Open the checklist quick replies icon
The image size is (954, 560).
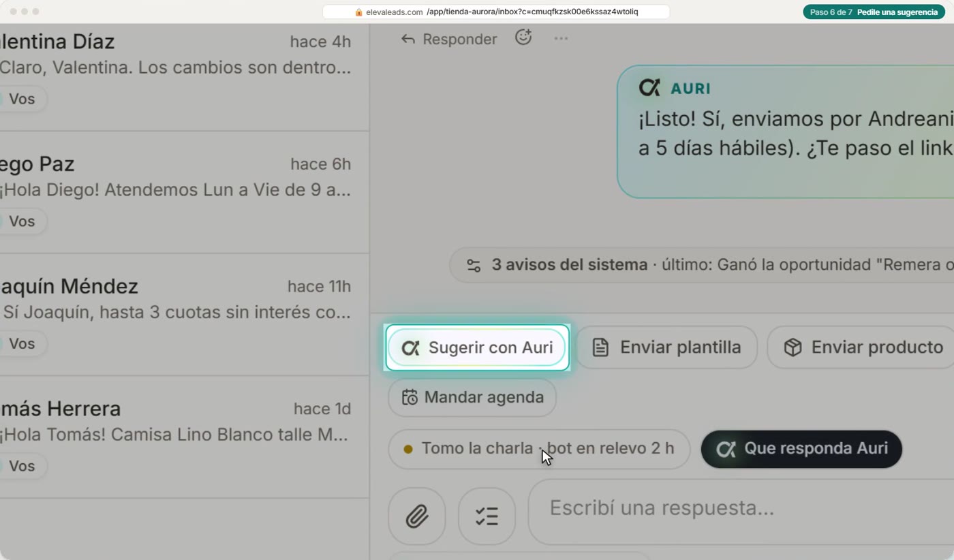coord(487,516)
